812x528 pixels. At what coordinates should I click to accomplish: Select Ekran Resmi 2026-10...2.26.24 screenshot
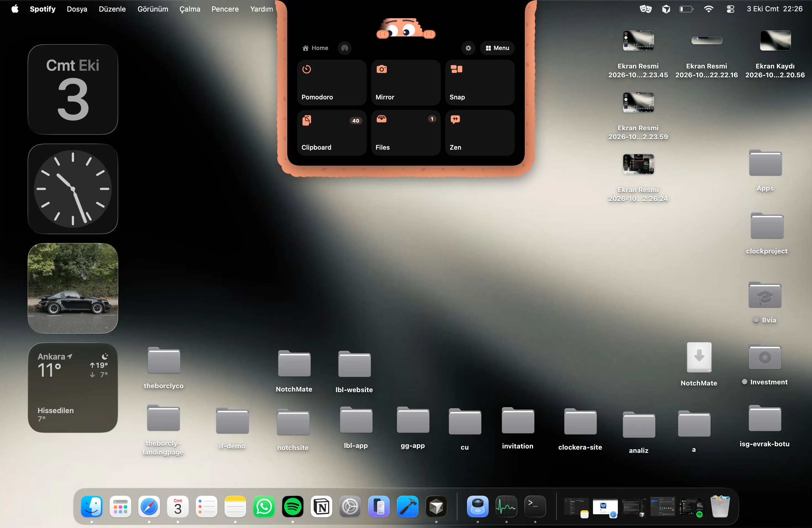coord(638,164)
